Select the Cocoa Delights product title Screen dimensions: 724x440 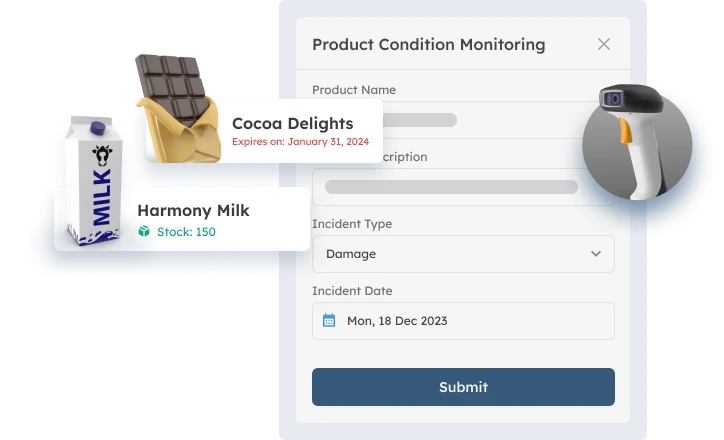coord(292,124)
